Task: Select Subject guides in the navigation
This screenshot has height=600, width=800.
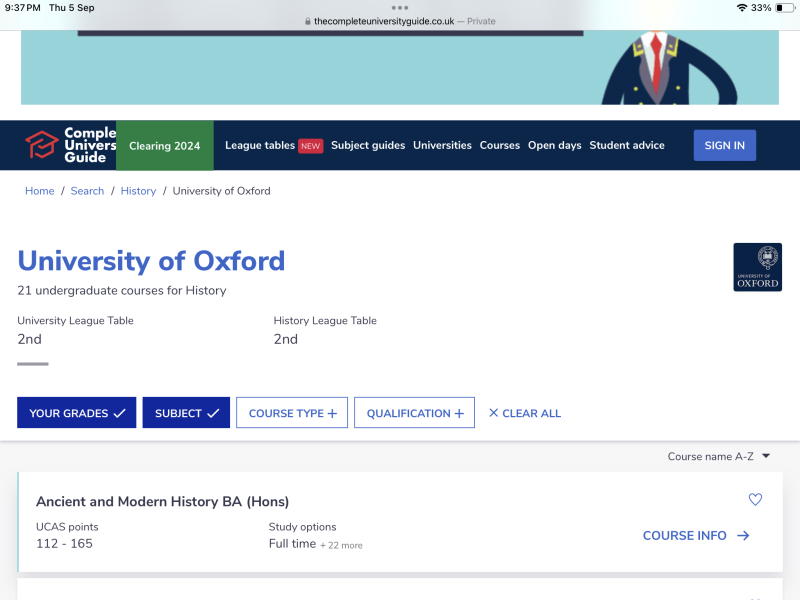Action: [367, 145]
